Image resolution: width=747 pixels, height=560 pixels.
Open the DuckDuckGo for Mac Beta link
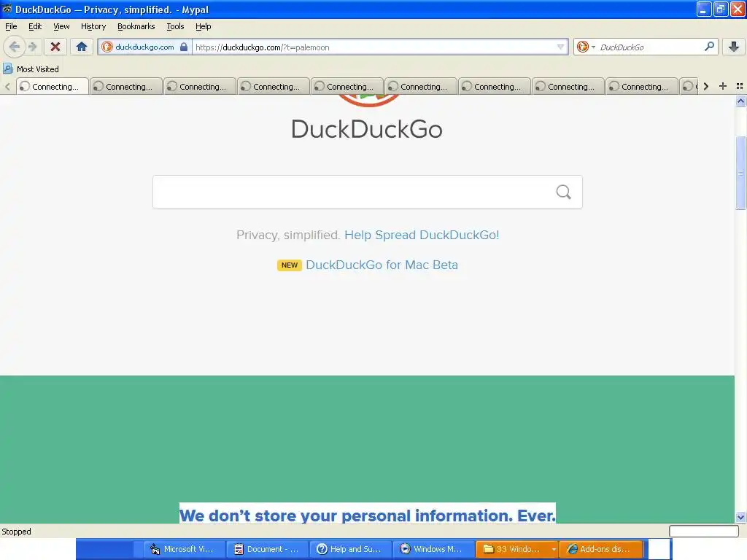click(382, 265)
